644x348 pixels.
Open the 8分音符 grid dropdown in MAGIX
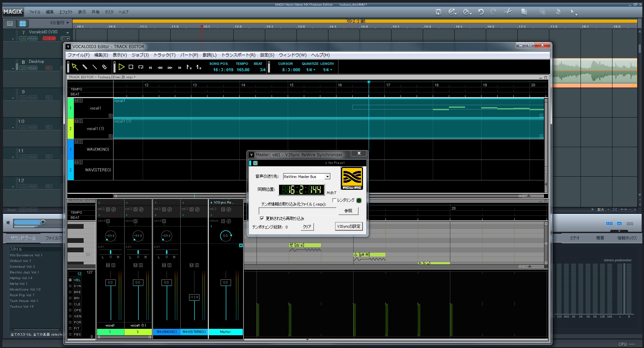pyautogui.click(x=59, y=23)
